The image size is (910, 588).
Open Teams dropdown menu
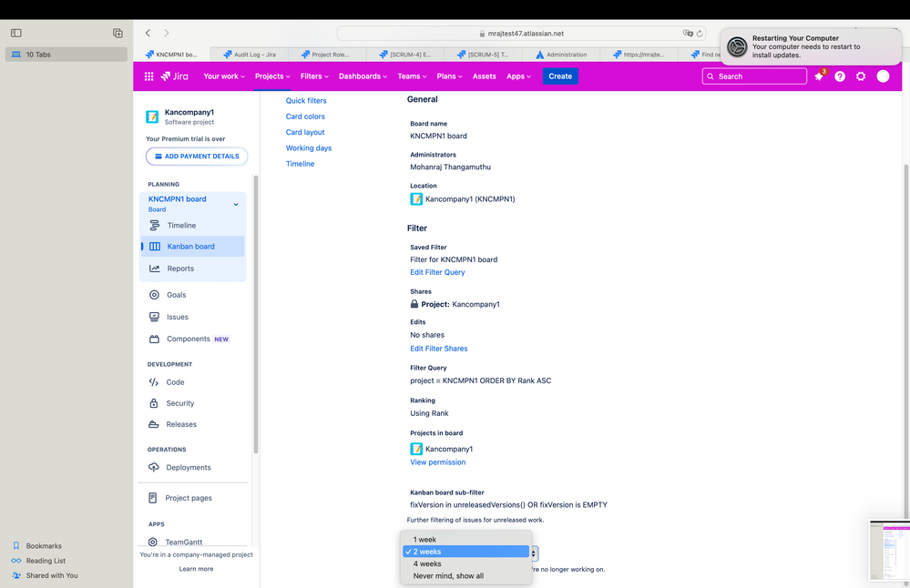(412, 76)
